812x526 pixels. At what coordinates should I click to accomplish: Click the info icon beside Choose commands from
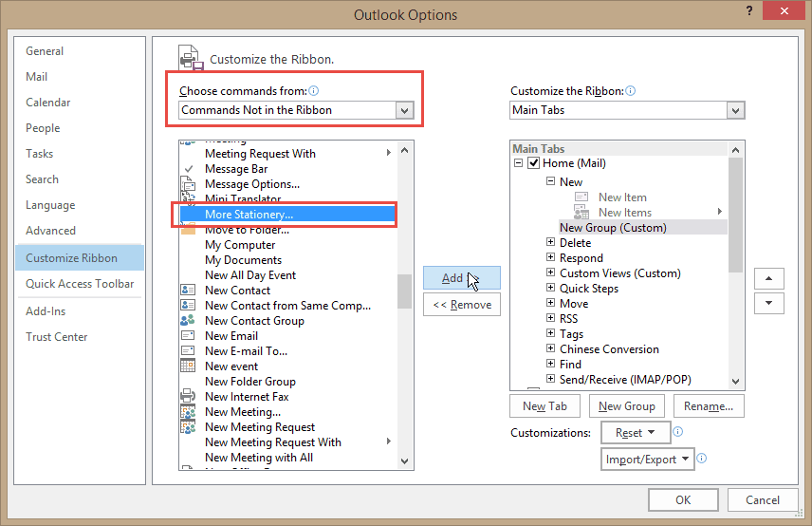click(313, 91)
